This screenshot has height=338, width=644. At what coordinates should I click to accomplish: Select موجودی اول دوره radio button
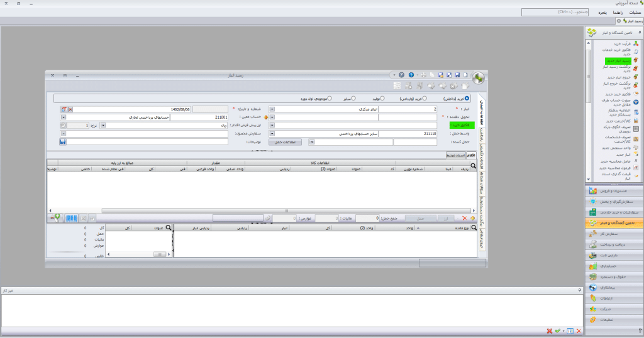tap(330, 99)
